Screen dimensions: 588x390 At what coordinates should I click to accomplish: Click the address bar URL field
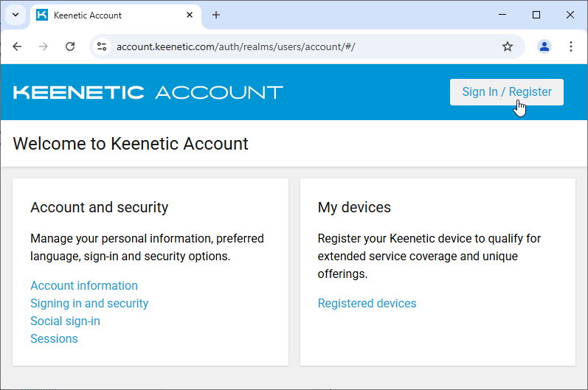point(295,46)
